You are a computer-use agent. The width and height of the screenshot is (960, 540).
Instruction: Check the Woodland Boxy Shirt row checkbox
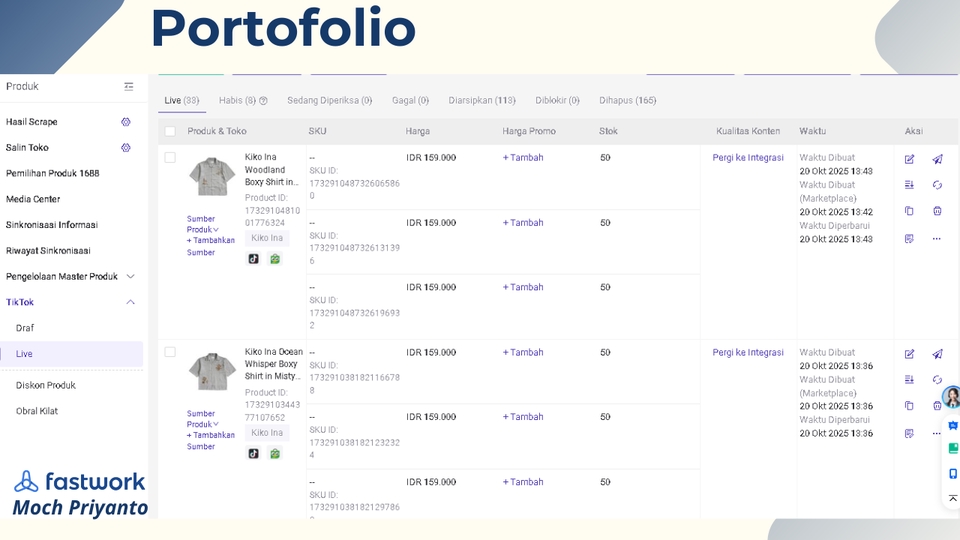170,157
